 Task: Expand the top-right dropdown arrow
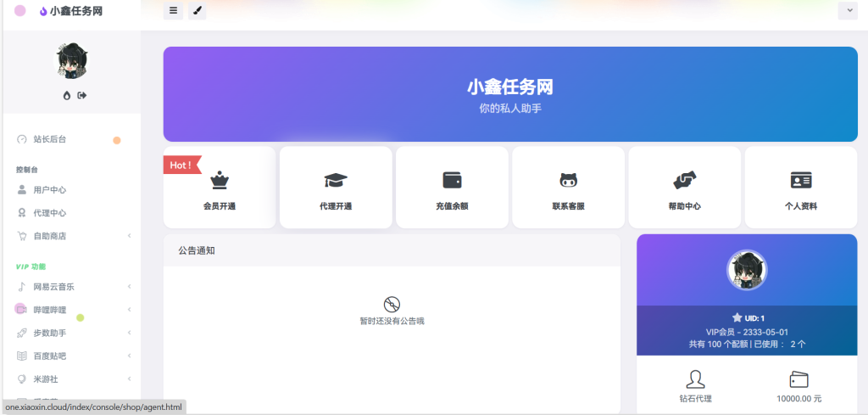click(847, 11)
